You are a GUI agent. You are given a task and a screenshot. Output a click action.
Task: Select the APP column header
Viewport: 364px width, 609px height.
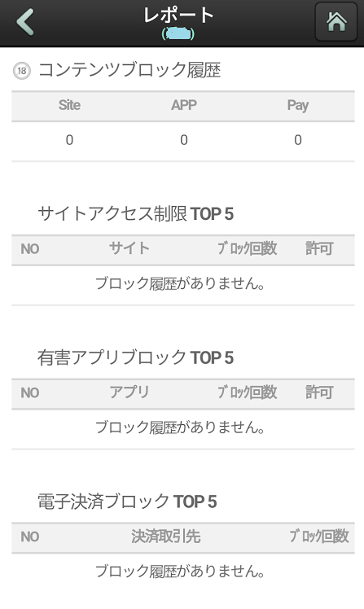pos(184,105)
